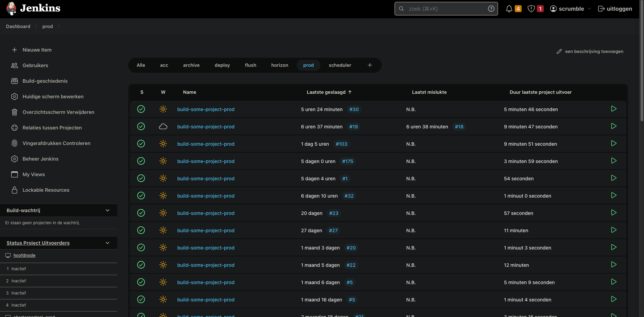The width and height of the screenshot is (644, 317).
Task: Click the pencil icon to add a description
Action: pos(559,52)
